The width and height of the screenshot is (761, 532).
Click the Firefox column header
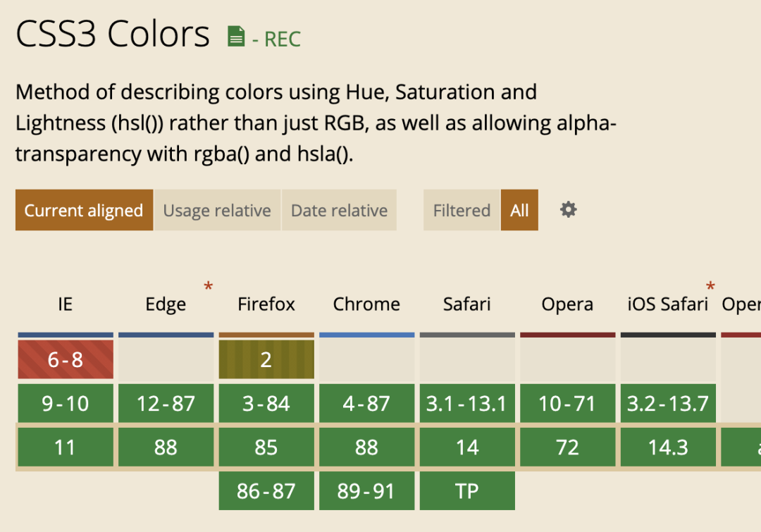click(266, 304)
